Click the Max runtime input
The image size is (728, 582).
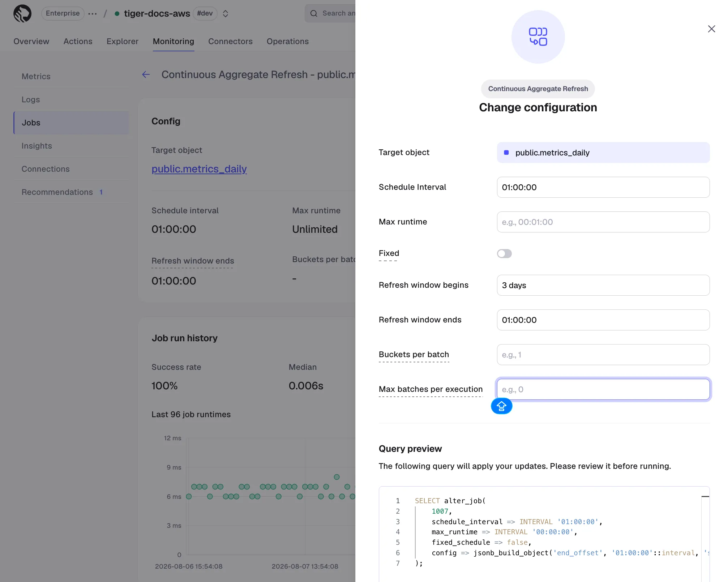[x=603, y=222]
